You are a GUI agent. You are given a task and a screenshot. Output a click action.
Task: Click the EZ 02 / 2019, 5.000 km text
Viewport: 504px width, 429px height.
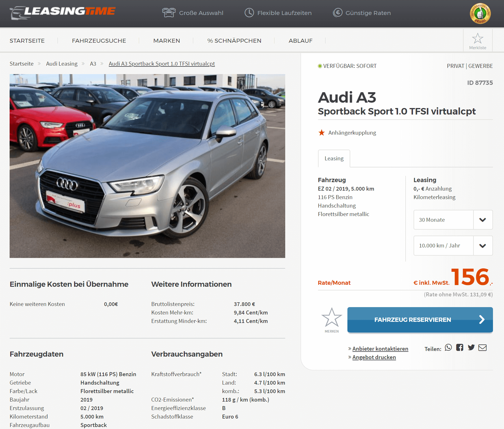coord(346,189)
